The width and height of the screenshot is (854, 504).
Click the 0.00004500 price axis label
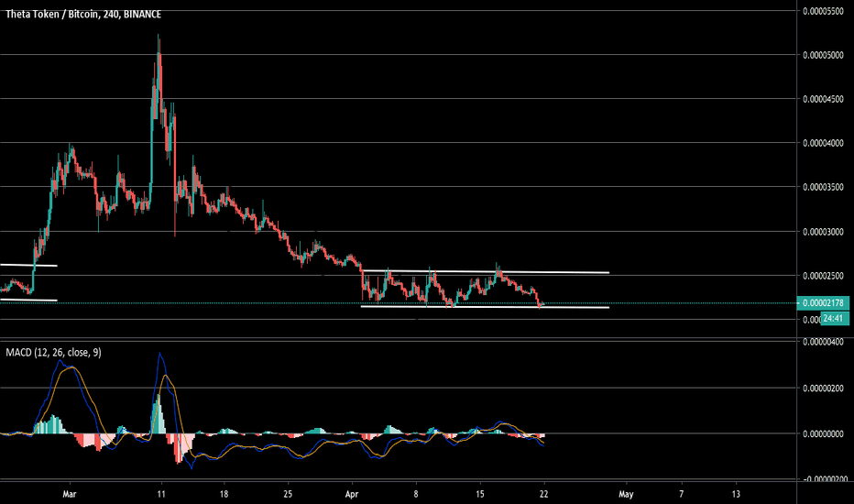(823, 99)
